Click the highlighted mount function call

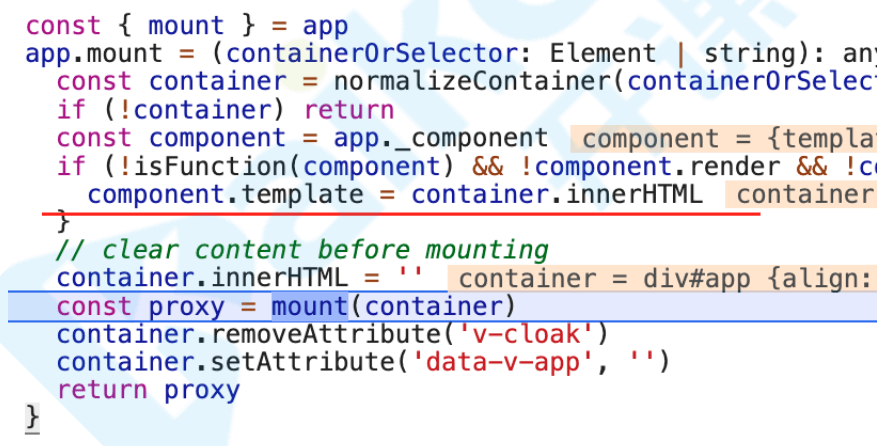[310, 307]
